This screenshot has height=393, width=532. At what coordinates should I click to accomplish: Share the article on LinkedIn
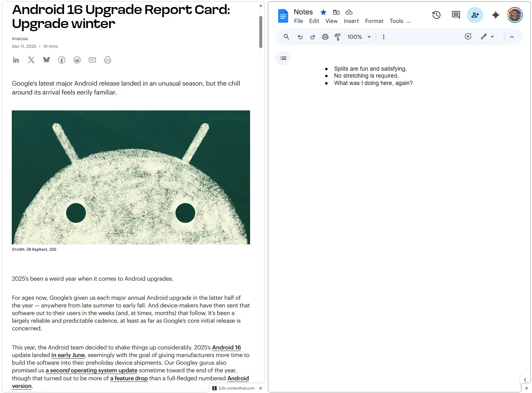click(x=16, y=60)
